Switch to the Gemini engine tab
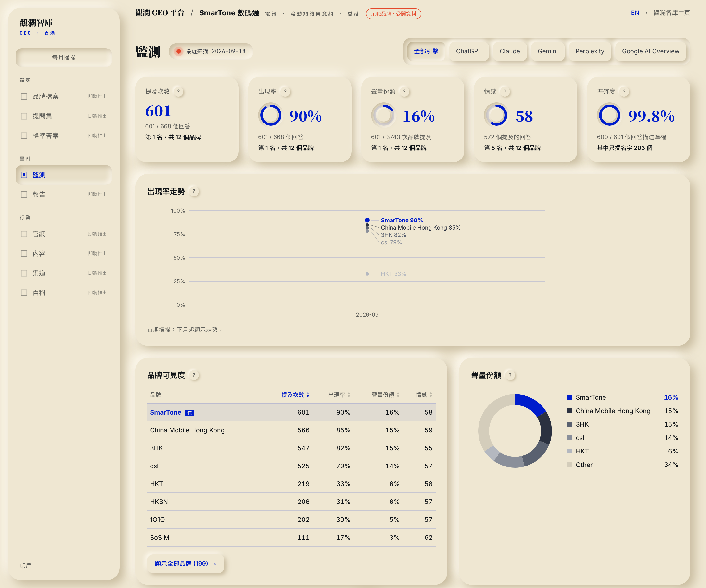The image size is (706, 588). click(548, 51)
